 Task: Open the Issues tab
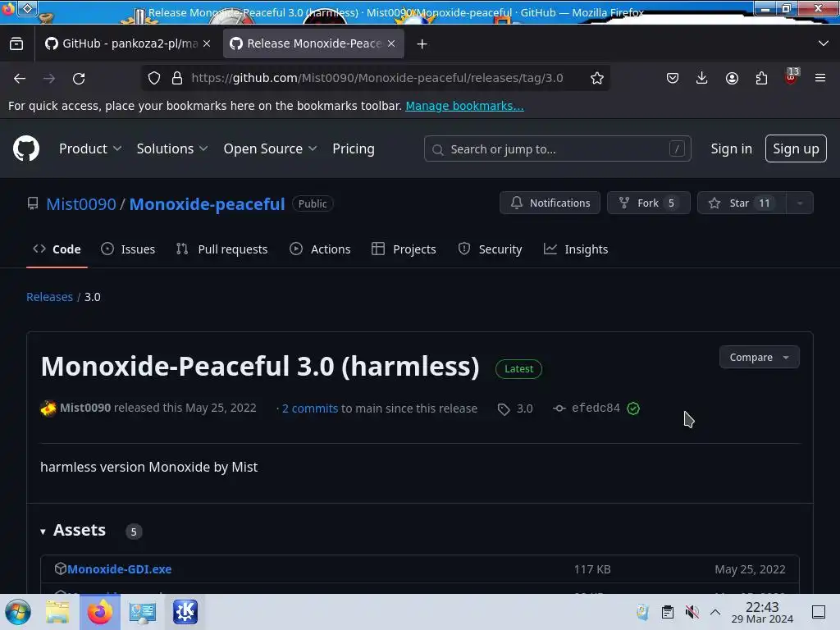[128, 249]
